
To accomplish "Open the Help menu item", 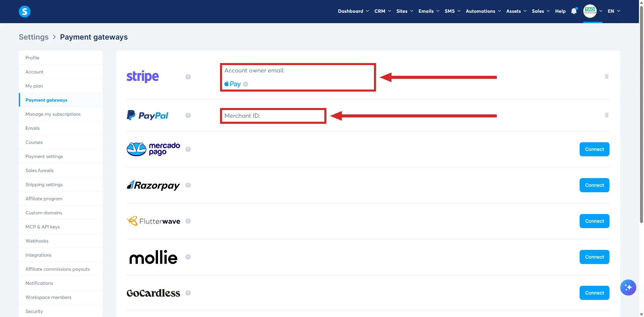I will (560, 11).
